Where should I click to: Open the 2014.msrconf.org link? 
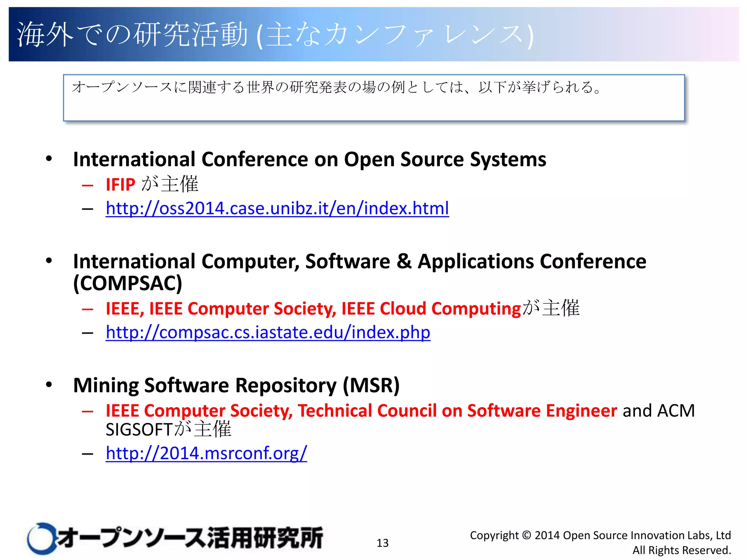click(x=206, y=453)
